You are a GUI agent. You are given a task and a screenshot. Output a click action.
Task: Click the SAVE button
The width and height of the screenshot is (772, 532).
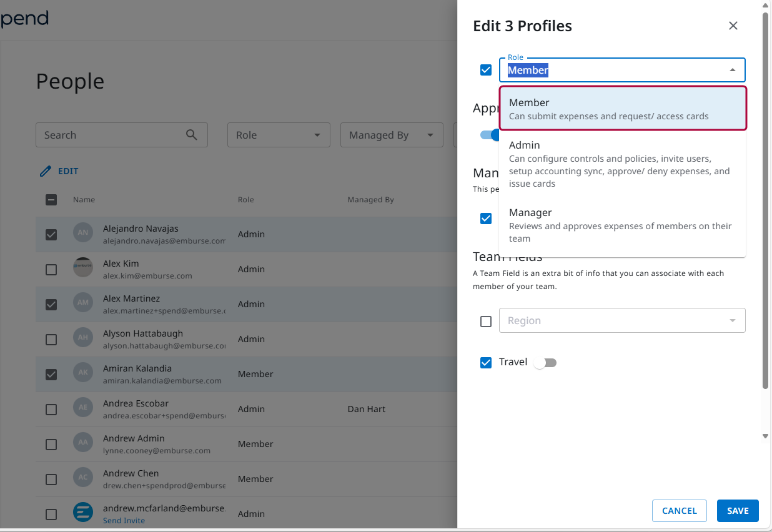pyautogui.click(x=738, y=510)
